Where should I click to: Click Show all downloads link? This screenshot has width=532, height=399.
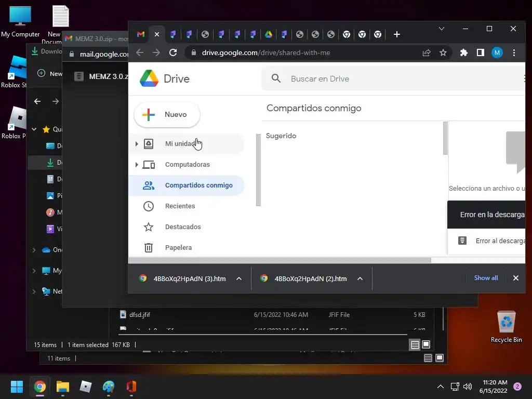click(486, 278)
